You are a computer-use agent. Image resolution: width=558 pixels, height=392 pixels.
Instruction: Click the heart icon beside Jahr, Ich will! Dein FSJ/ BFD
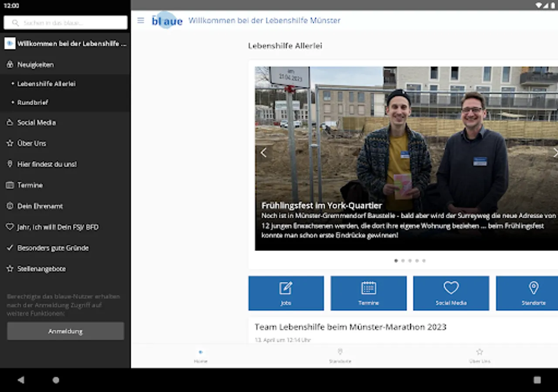(10, 227)
